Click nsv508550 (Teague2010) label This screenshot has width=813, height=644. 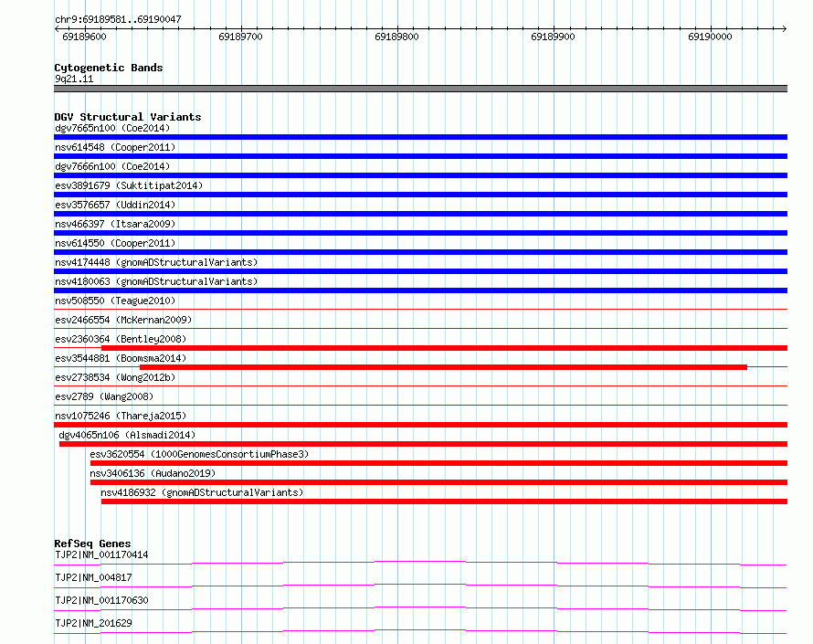tap(115, 301)
